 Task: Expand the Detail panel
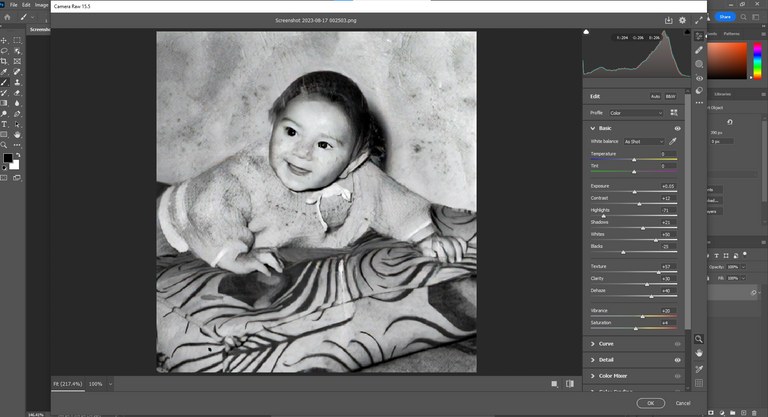(593, 360)
